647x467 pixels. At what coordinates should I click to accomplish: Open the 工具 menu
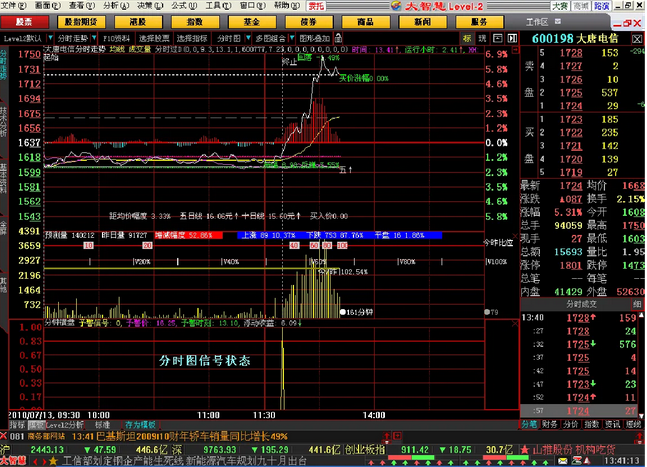point(218,5)
